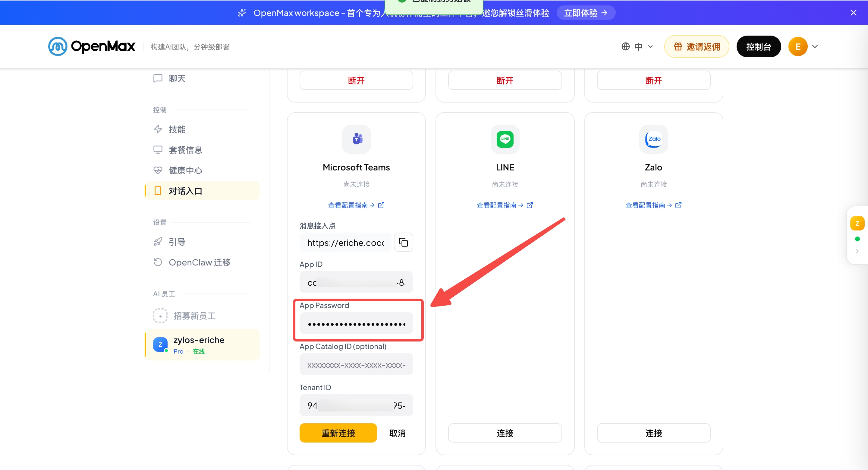
Task: Open 技能 skills in the sidebar
Action: coord(202,129)
